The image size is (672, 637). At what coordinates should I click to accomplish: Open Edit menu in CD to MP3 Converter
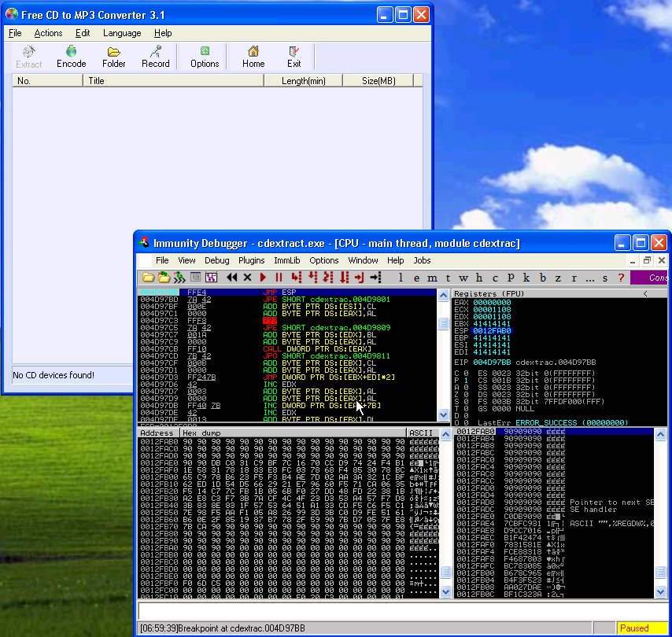tap(83, 33)
